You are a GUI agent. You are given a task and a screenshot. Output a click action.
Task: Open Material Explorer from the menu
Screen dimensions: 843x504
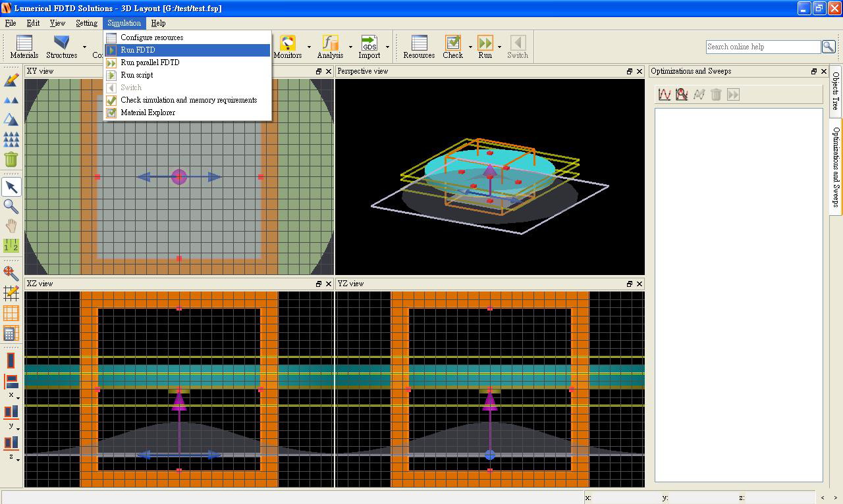click(x=188, y=113)
